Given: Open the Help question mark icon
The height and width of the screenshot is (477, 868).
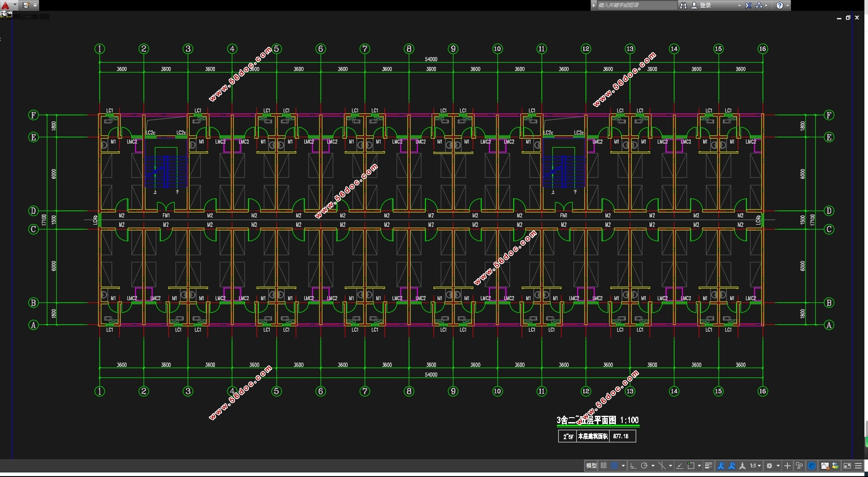Looking at the screenshot, I should pos(780,5).
